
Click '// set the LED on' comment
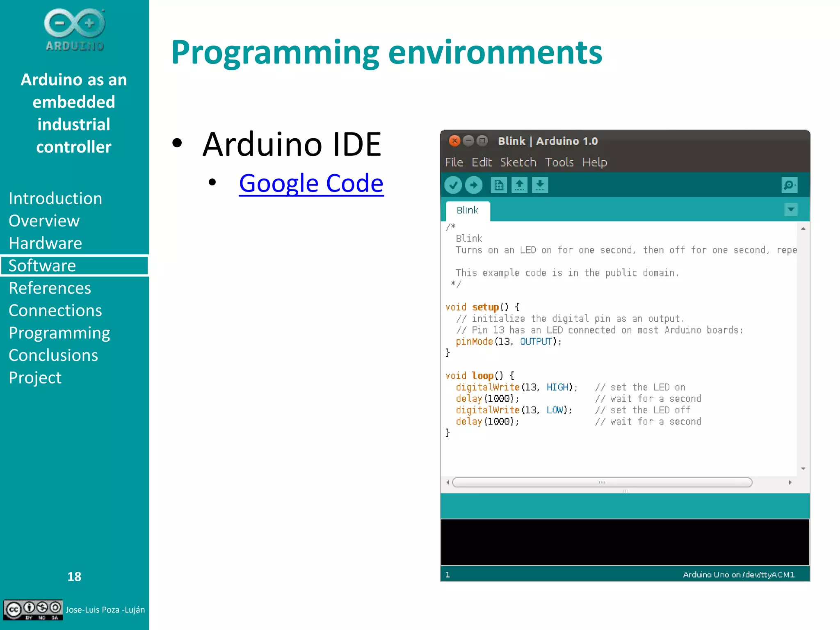click(640, 387)
